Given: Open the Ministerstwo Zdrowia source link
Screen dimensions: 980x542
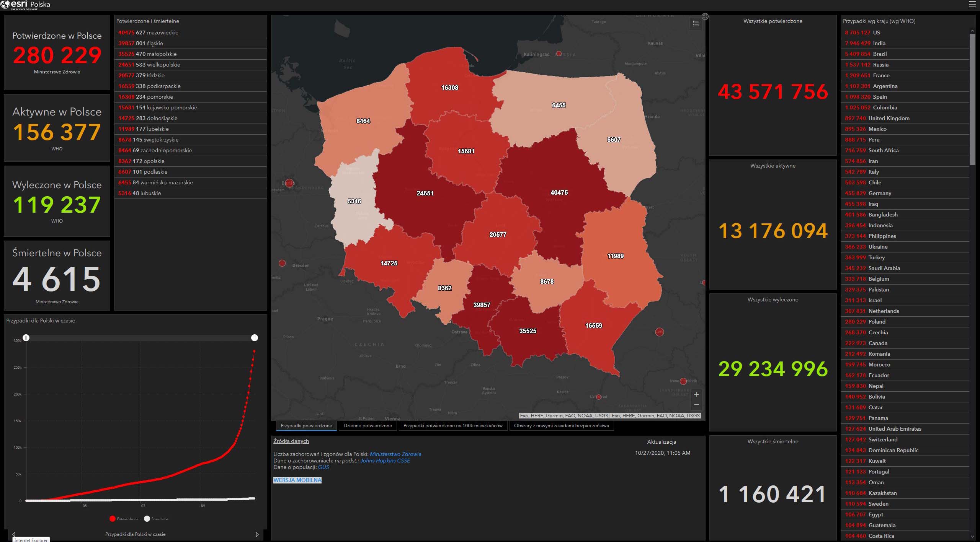Looking at the screenshot, I should click(x=395, y=454).
